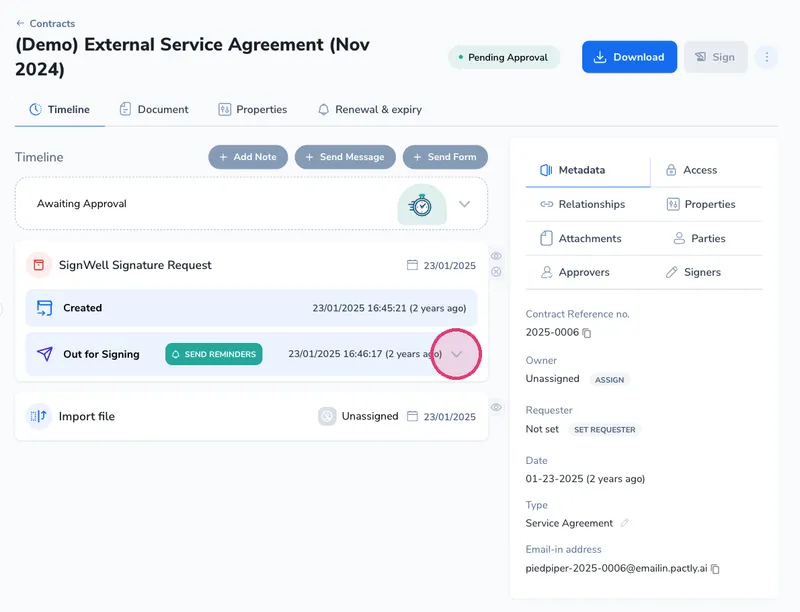Copy the email-in address
The height and width of the screenshot is (612, 800).
(x=715, y=569)
